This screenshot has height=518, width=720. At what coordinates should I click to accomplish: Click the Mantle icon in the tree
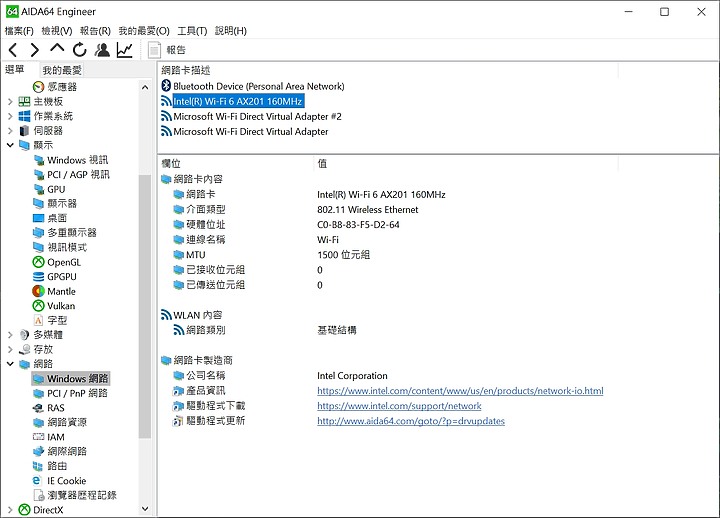pyautogui.click(x=39, y=291)
